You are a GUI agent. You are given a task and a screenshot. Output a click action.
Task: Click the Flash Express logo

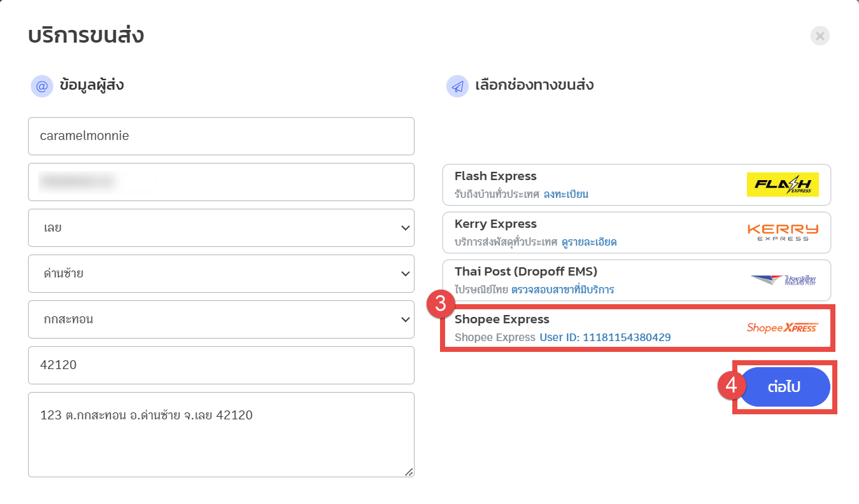(x=783, y=185)
